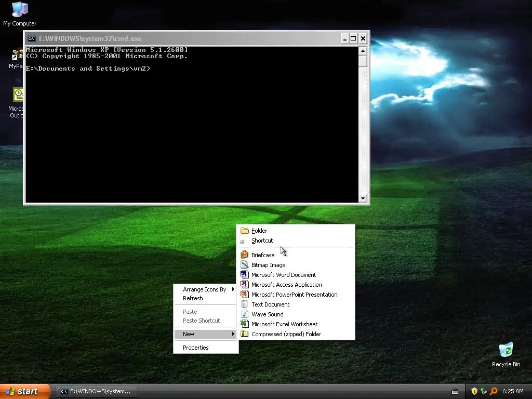Maximize the cmd.exe window
Screen dimensions: 532x399
[x=353, y=38]
